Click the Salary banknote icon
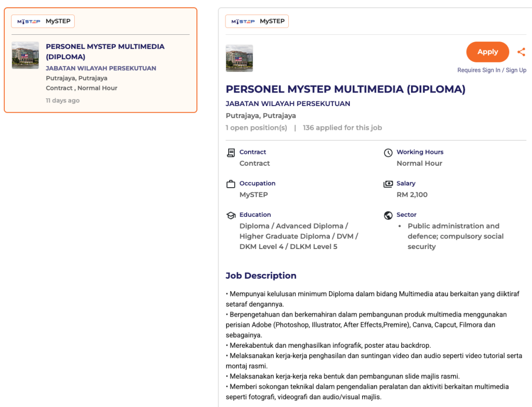The width and height of the screenshot is (532, 407). [x=388, y=184]
